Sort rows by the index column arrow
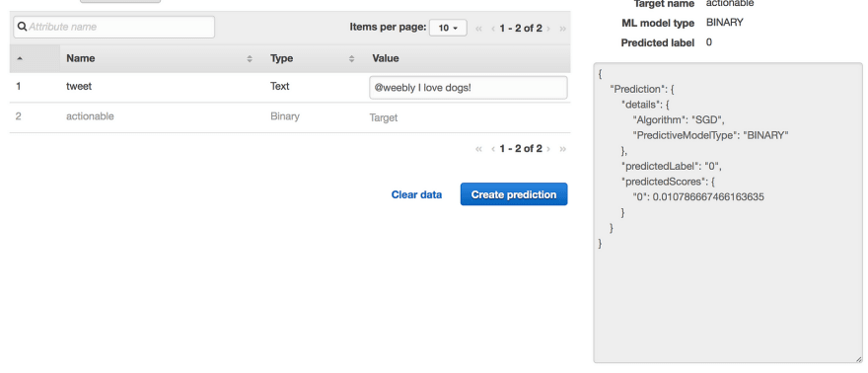This screenshot has height=373, width=868. 20,58
